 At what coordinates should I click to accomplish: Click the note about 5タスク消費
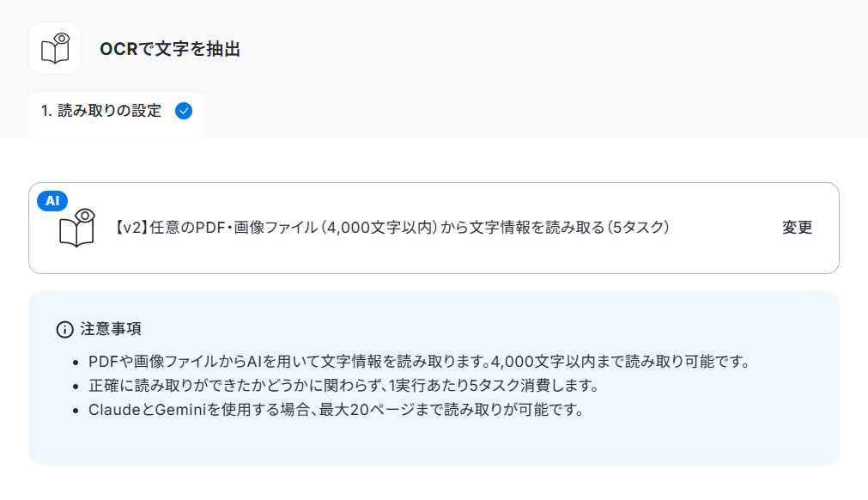click(343, 386)
